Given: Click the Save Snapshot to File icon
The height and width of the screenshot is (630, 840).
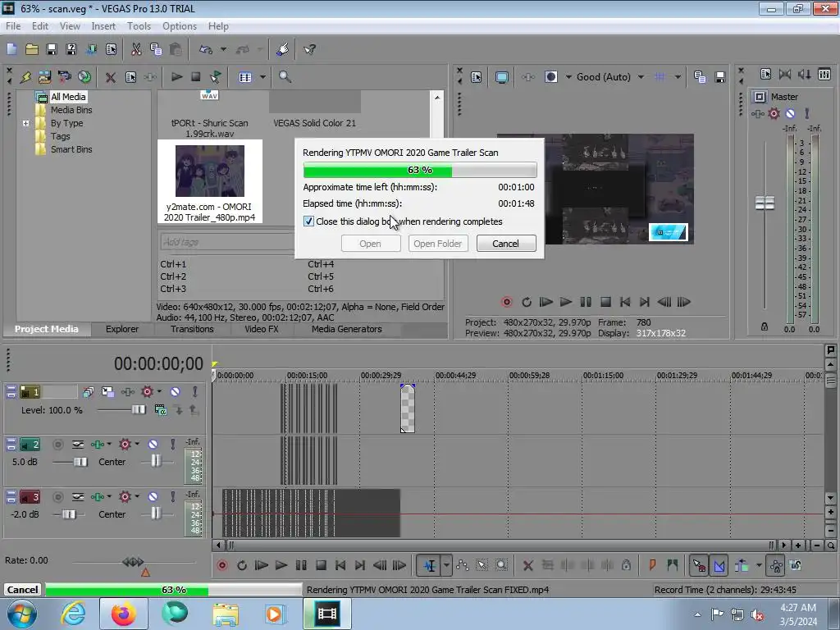Looking at the screenshot, I should 720,77.
